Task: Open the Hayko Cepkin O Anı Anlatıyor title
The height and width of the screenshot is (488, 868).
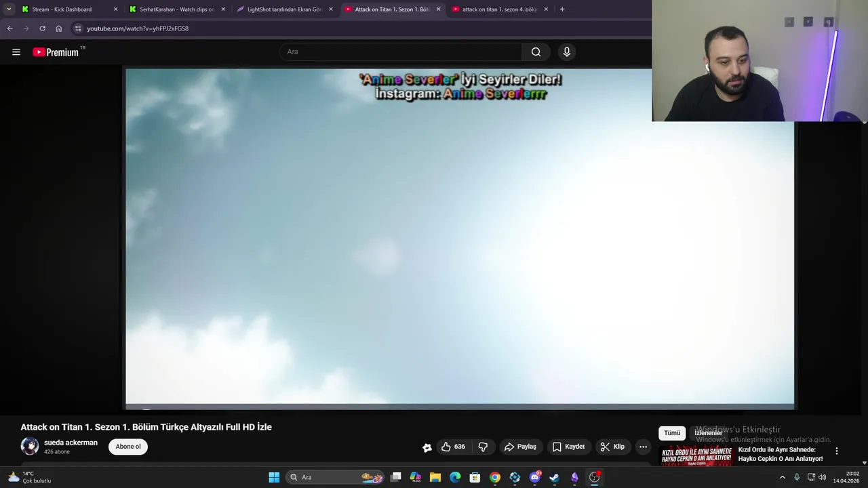Action: pos(780,454)
